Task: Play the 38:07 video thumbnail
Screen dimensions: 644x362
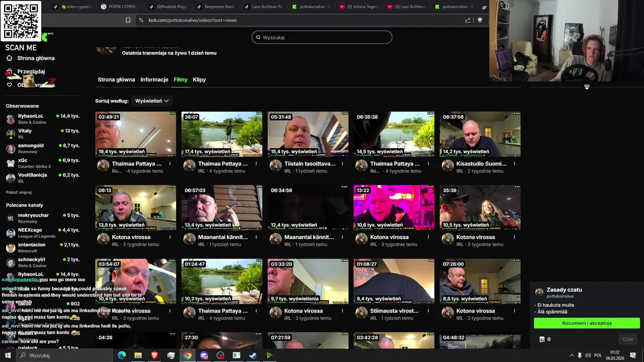Action: (222, 134)
